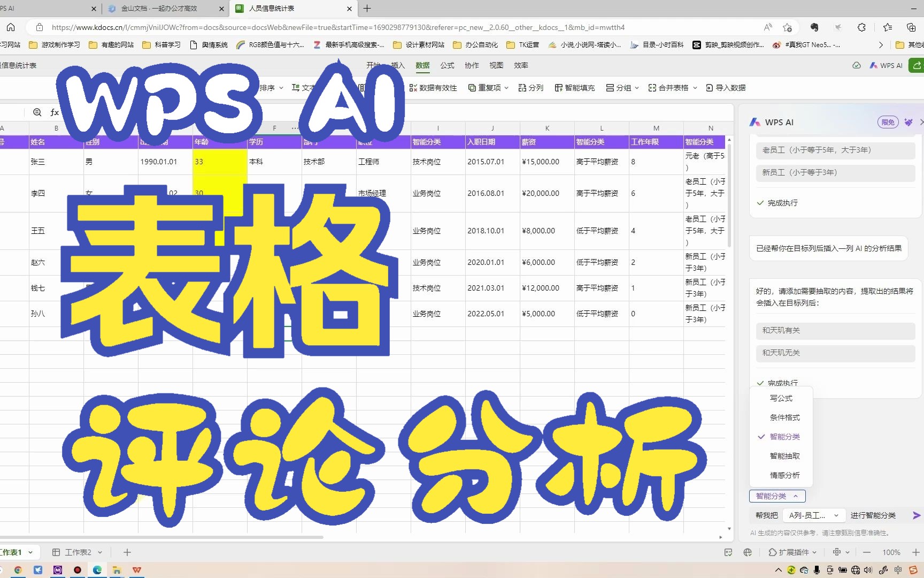The height and width of the screenshot is (578, 924).
Task: Show hidden system tray icons
Action: coord(779,570)
